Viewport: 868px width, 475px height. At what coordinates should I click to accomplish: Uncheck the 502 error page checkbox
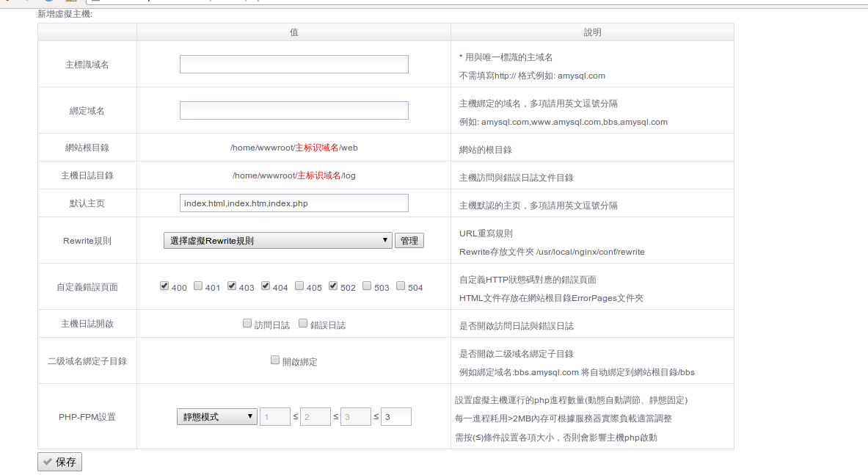click(333, 286)
